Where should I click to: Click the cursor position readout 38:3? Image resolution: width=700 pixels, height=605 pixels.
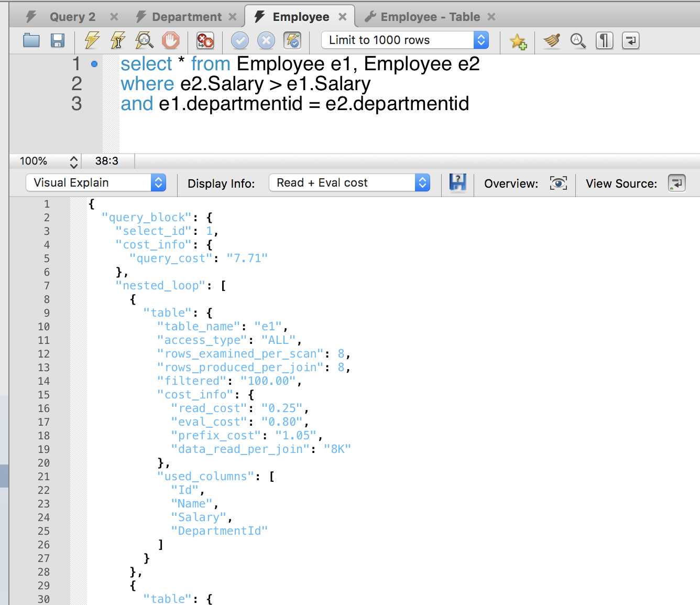107,161
